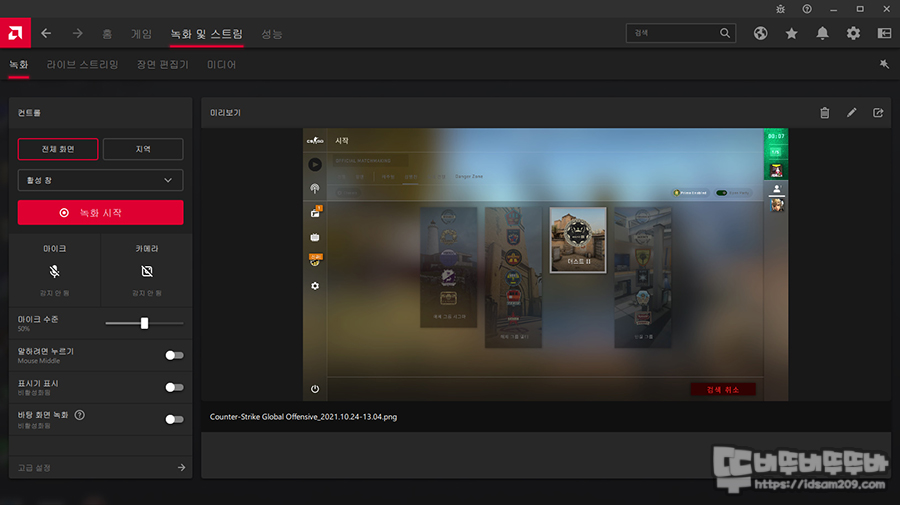This screenshot has width=900, height=505.
Task: Open notifications bell icon
Action: tap(823, 33)
